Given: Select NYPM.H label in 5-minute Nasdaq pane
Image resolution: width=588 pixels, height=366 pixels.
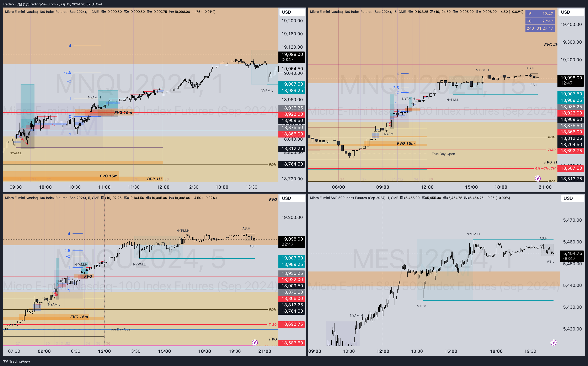Looking at the screenshot, I should click(183, 230).
